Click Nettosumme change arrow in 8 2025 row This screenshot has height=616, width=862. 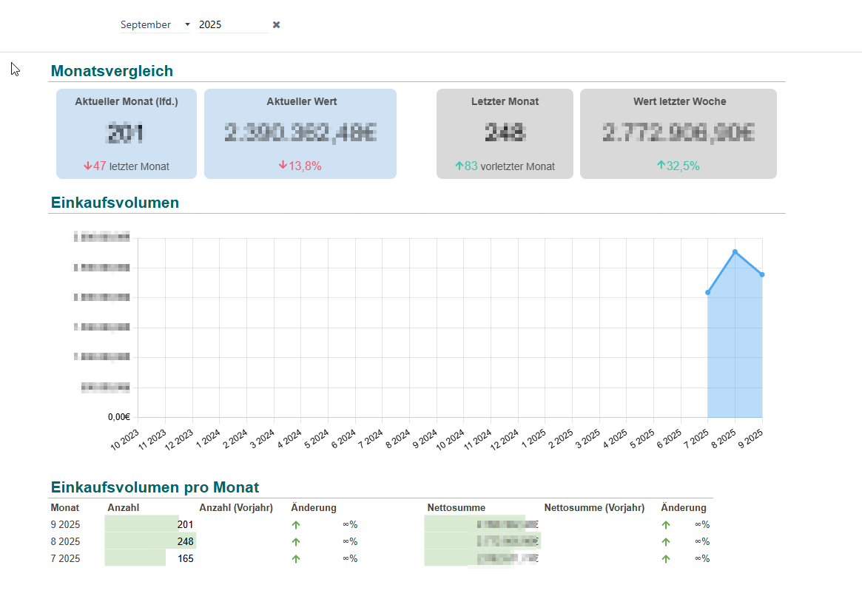pos(666,542)
